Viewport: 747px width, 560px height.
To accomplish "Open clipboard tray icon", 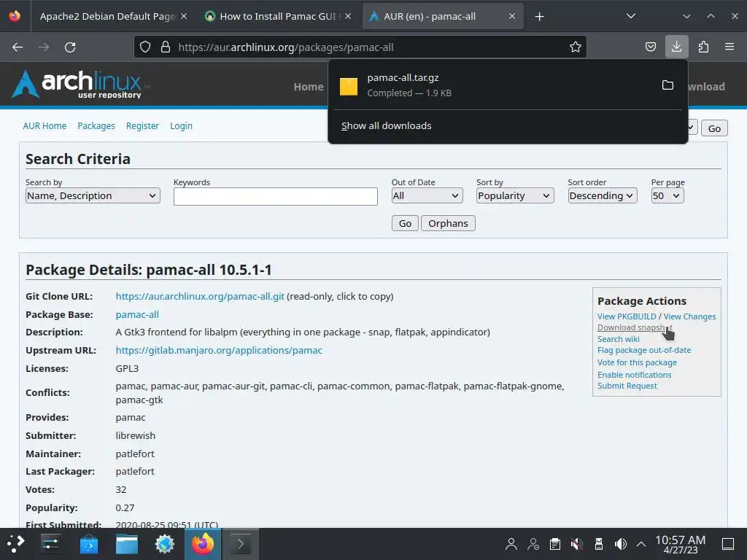I will [x=555, y=544].
